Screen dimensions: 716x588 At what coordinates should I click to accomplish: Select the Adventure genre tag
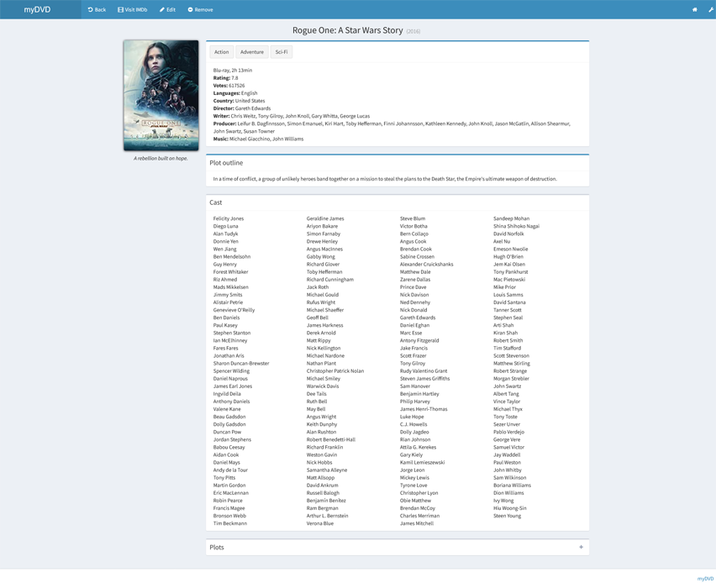pyautogui.click(x=251, y=52)
